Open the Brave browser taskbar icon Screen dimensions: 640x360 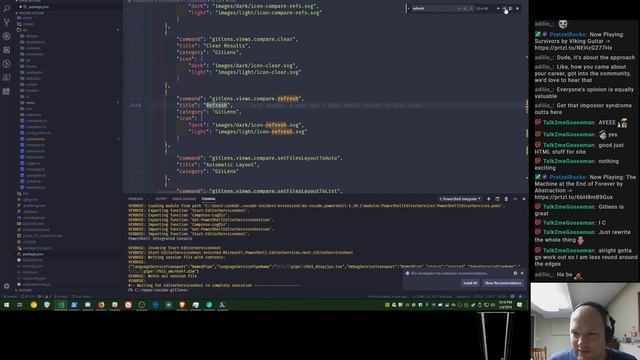(x=182, y=305)
